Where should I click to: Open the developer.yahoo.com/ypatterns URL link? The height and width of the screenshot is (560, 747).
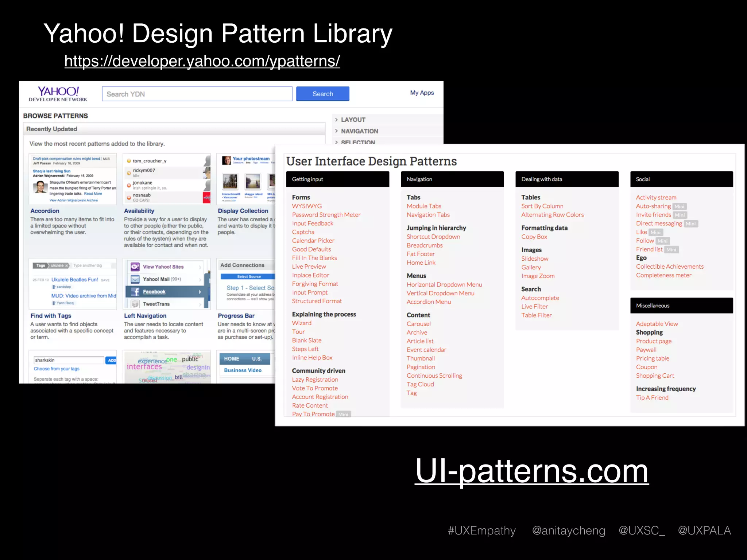(202, 61)
